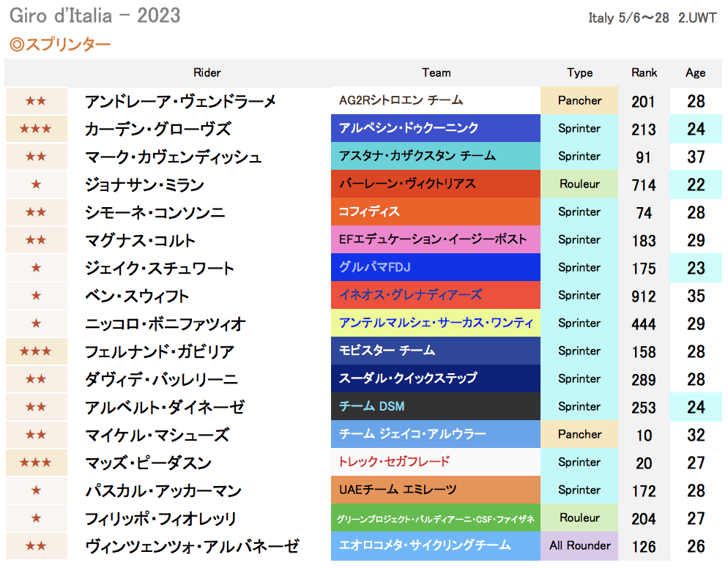Select rider カーデン・グローヴズ
728x568 pixels.
pyautogui.click(x=158, y=129)
